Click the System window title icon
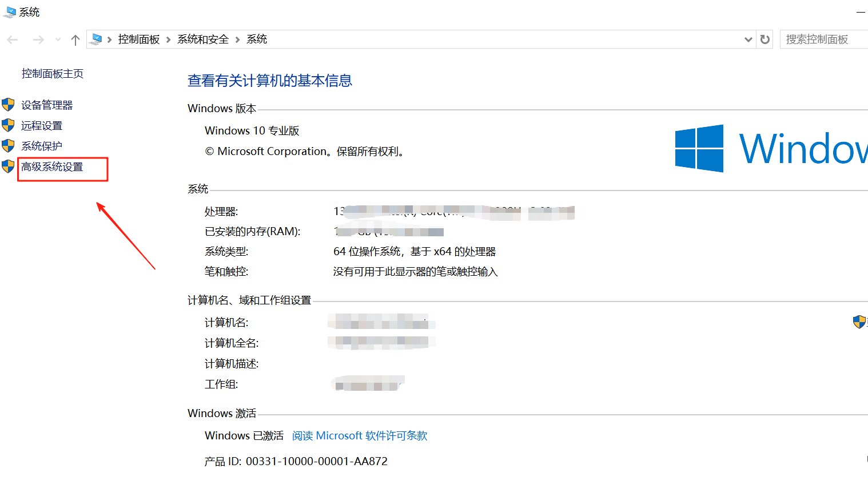This screenshot has height=484, width=868. pyautogui.click(x=10, y=12)
